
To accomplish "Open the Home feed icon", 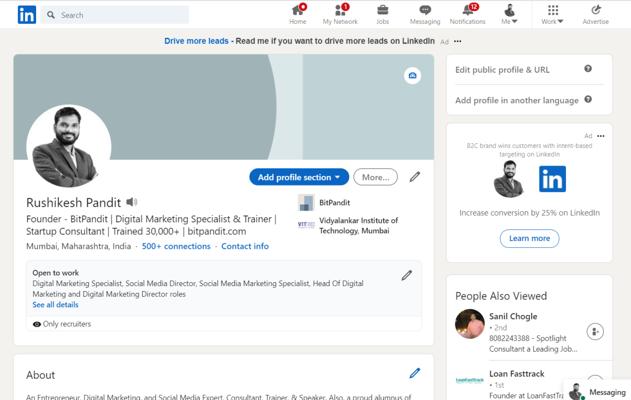I will [298, 10].
